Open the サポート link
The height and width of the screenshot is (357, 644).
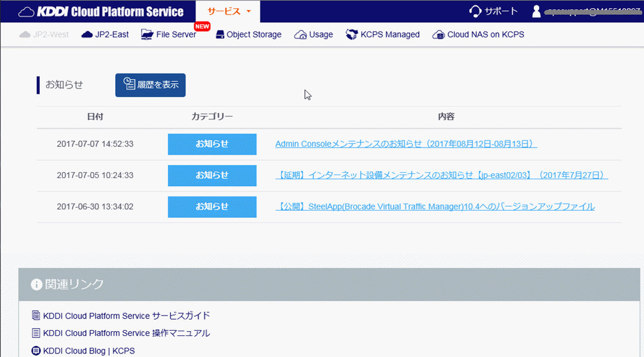(494, 12)
